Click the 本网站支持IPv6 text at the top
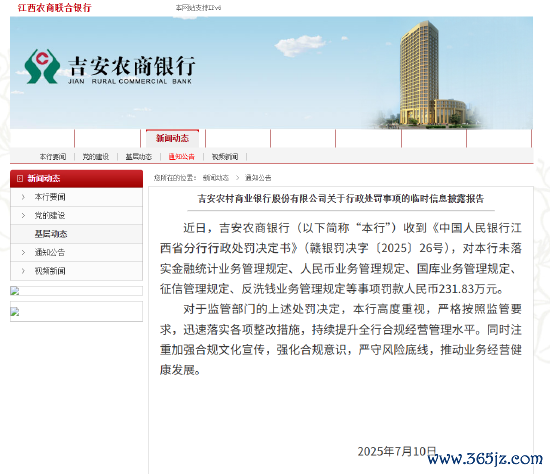The width and height of the screenshot is (550, 474). [x=199, y=7]
